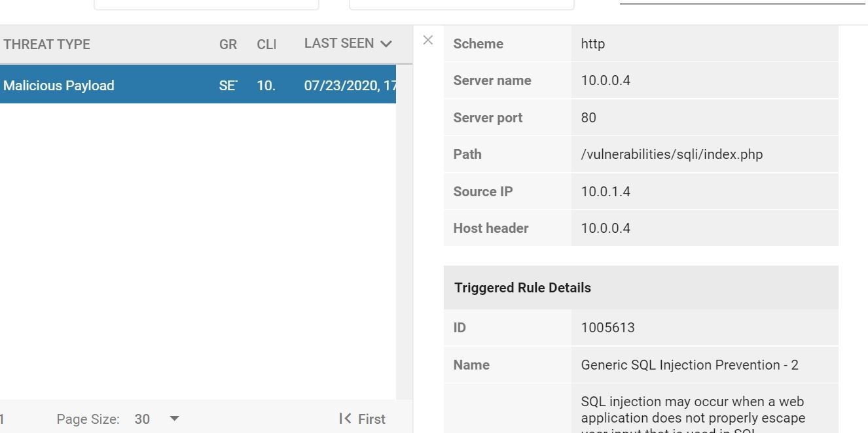Sort the table by THREAT TYPE
The width and height of the screenshot is (868, 433).
[x=46, y=44]
